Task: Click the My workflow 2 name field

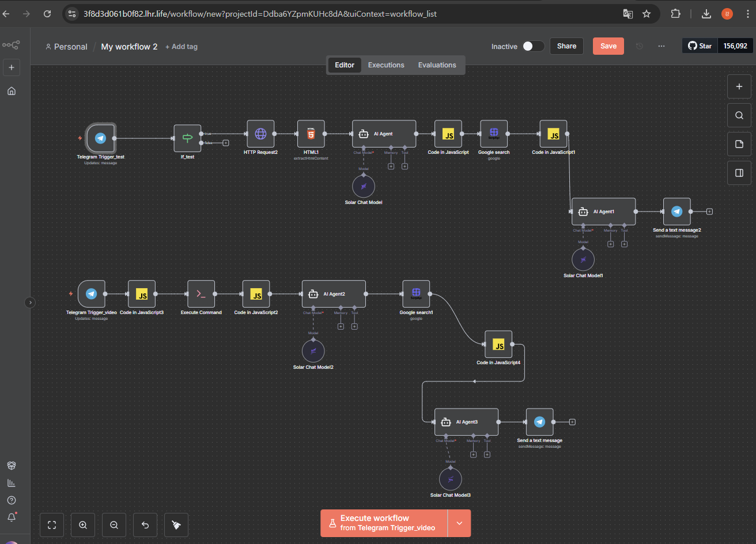Action: click(x=129, y=47)
